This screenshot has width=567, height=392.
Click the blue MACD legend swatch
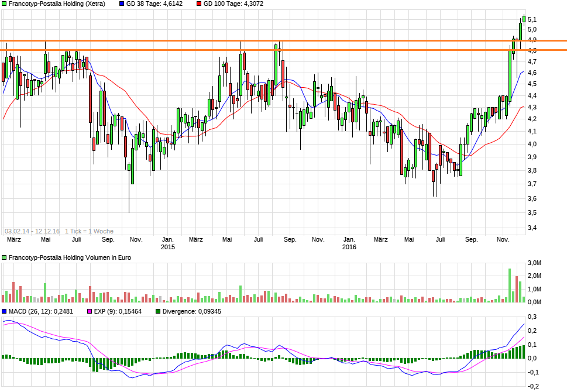coord(4,311)
